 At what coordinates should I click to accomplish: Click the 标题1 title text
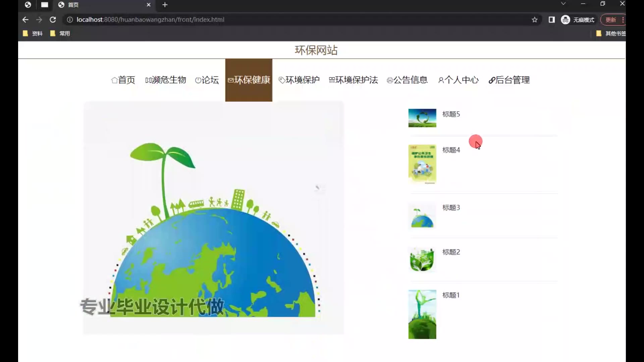click(451, 295)
